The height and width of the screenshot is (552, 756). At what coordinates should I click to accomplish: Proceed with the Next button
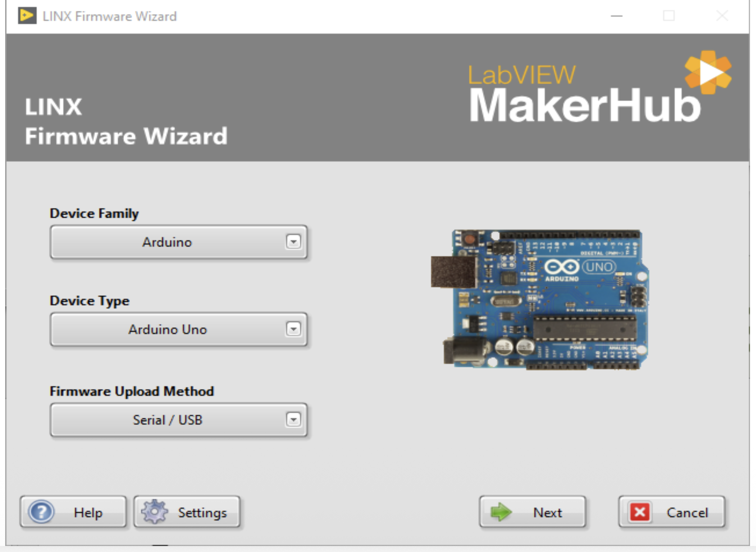[x=533, y=512]
